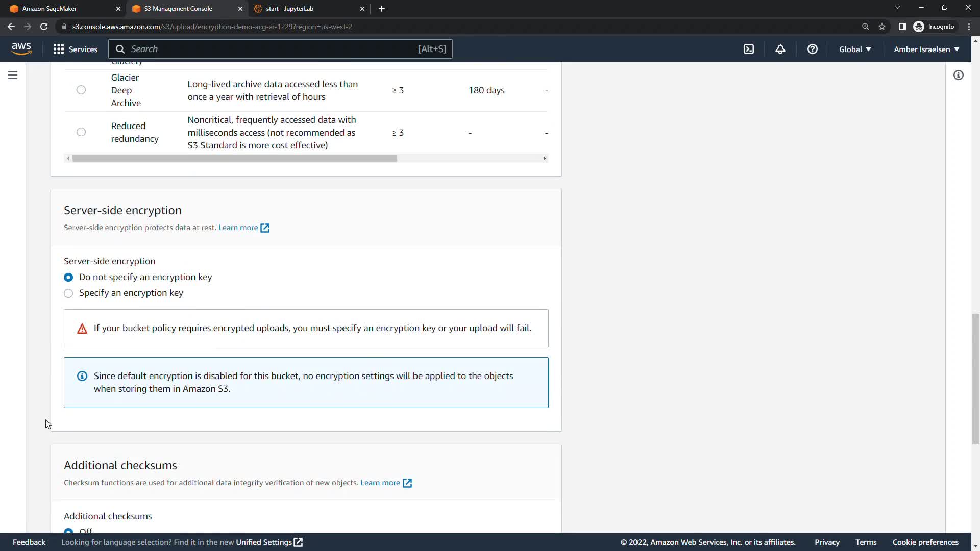This screenshot has height=551, width=980.
Task: Open the Amber Israelsen account menu
Action: [x=926, y=49]
